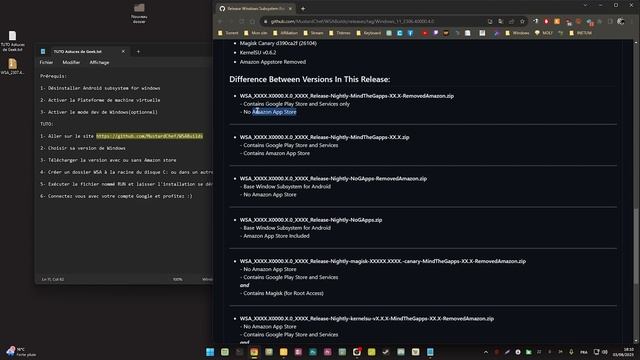
Task: Click the Ln, Col indicator in Notepad
Action: click(53, 280)
